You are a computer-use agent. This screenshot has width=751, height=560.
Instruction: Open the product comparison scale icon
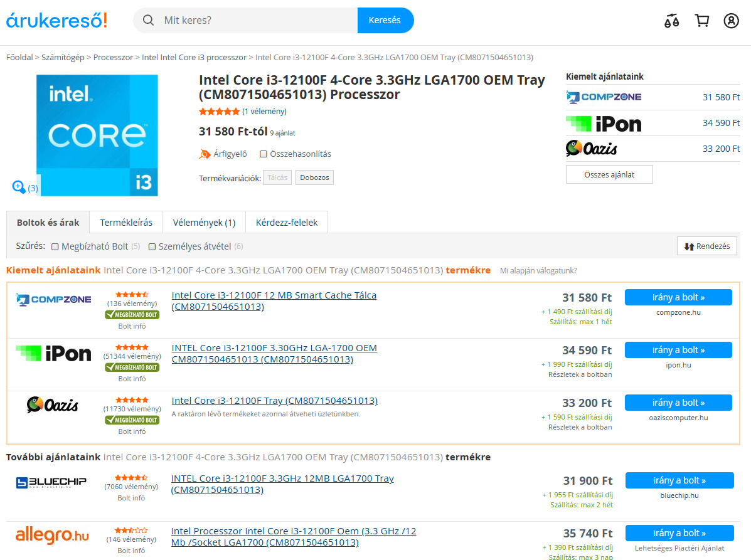coord(671,21)
